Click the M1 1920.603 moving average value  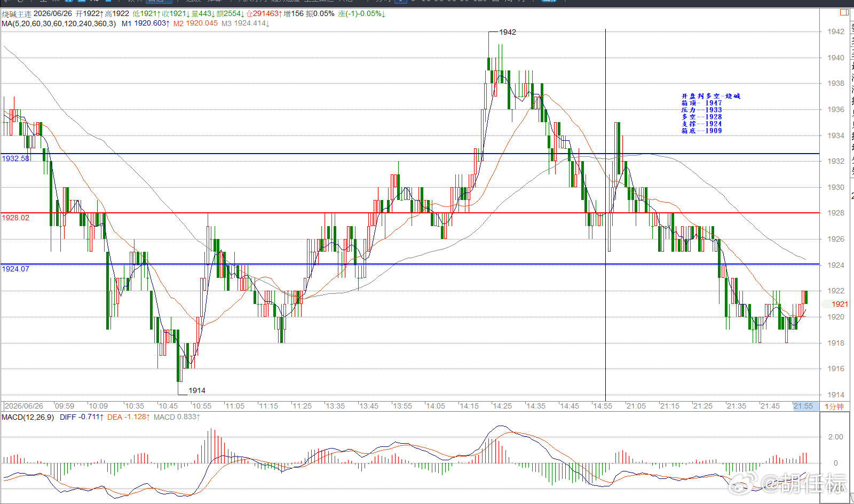click(x=146, y=23)
